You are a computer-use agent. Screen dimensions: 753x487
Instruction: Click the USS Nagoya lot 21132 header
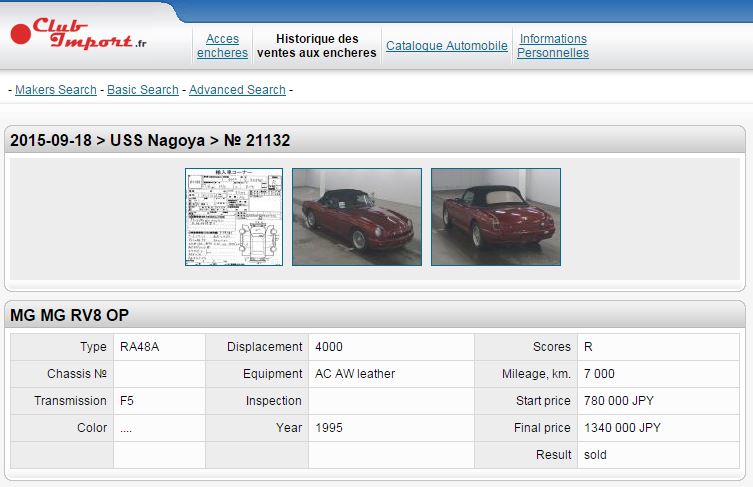pos(150,141)
